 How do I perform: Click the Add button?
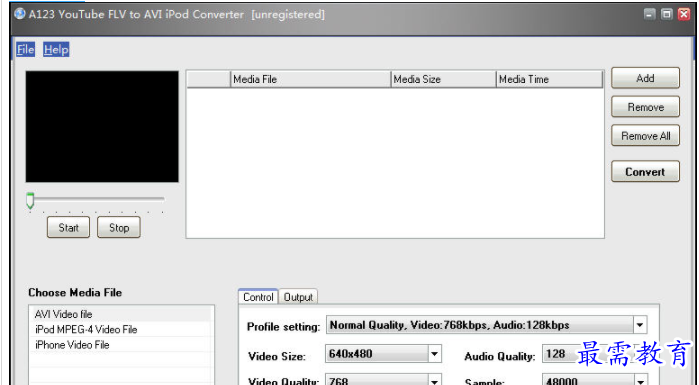pyautogui.click(x=645, y=78)
